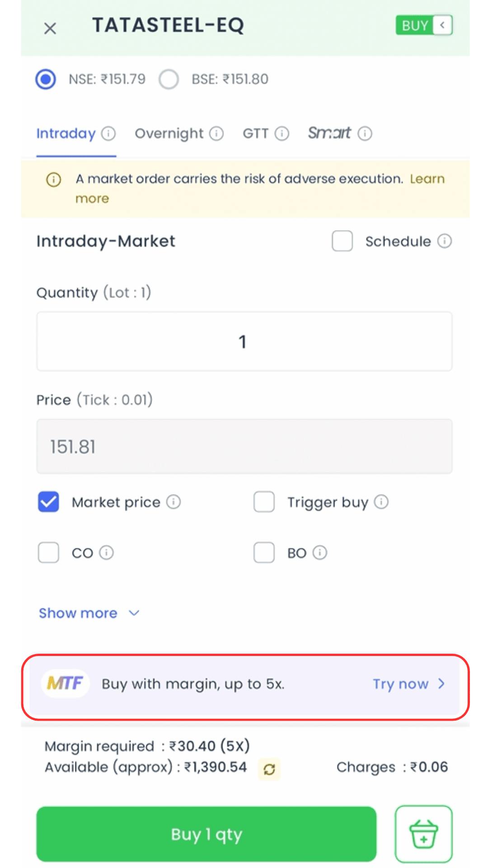Open the Schedule info tooltip
Screen dimensions: 488x868
coord(445,241)
